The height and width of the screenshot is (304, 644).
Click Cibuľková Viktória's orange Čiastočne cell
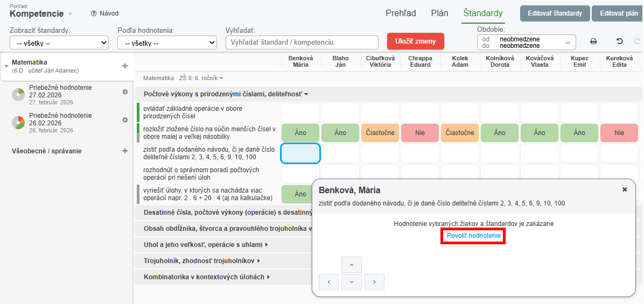click(x=380, y=133)
